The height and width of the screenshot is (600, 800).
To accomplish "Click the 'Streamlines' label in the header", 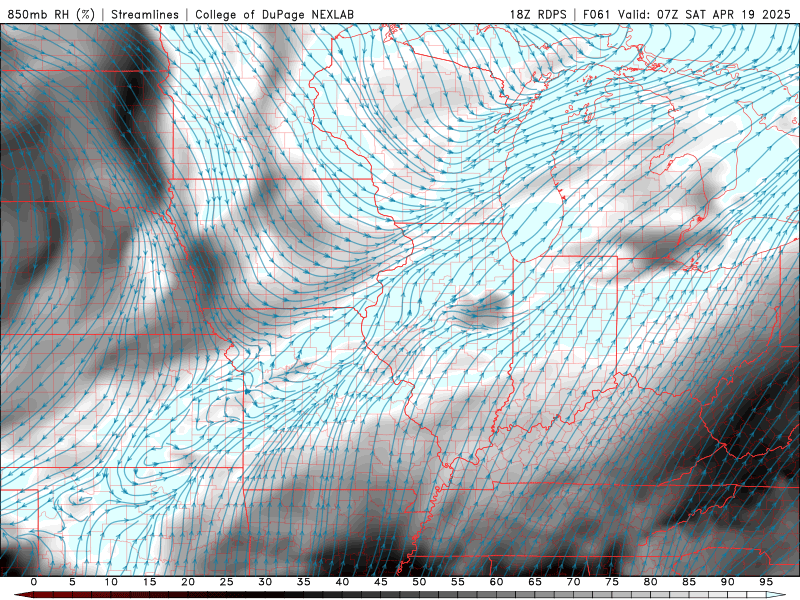I will 145,14.
